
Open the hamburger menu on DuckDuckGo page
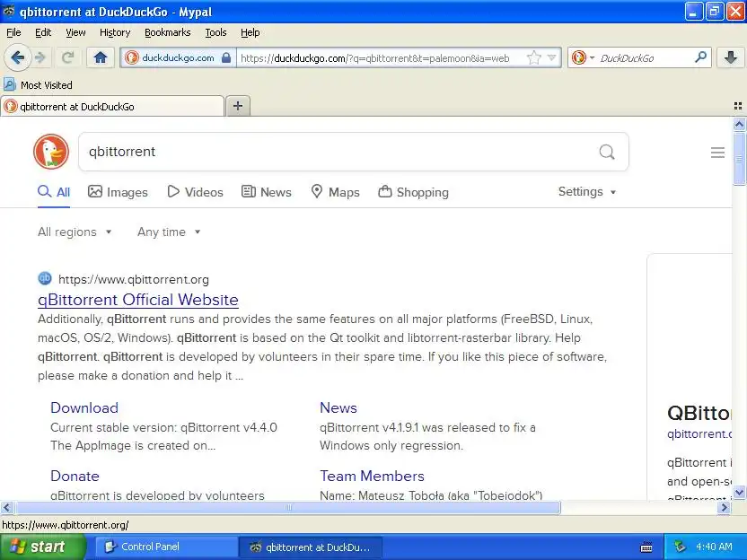(x=717, y=153)
